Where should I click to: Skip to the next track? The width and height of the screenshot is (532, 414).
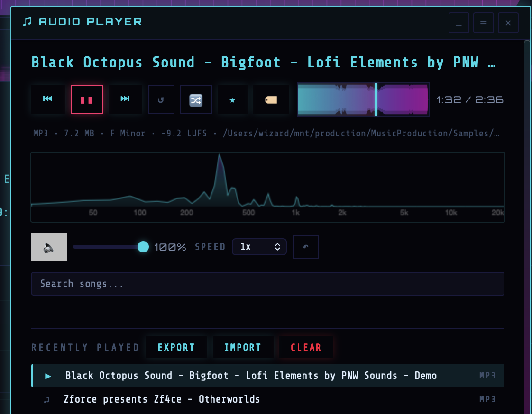[125, 99]
